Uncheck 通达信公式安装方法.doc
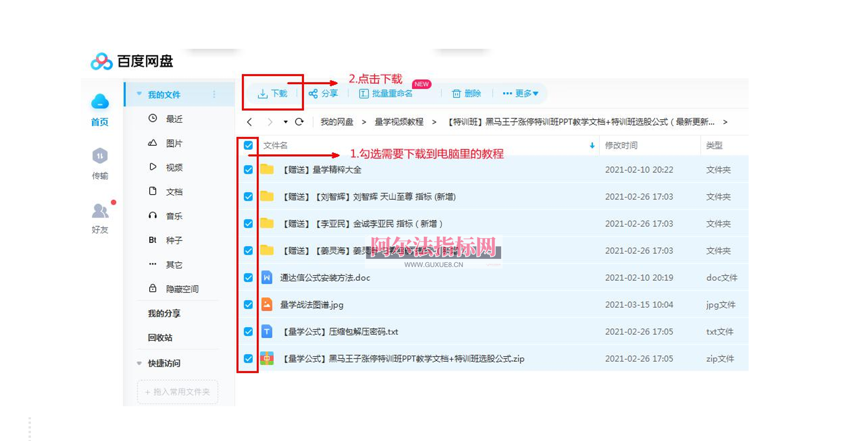This screenshot has height=441, width=868. coord(248,278)
